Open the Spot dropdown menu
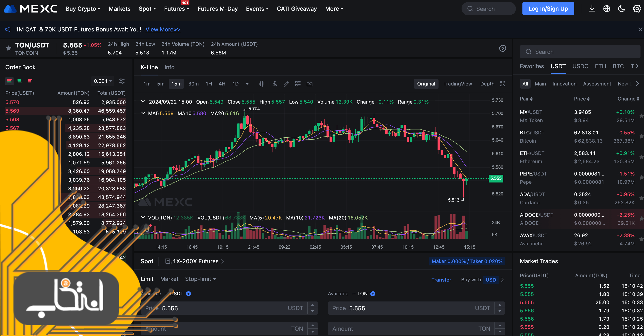This screenshot has width=644, height=336. 147,9
